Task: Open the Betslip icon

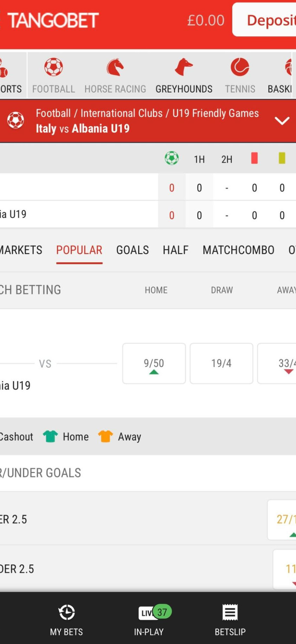Action: click(230, 613)
